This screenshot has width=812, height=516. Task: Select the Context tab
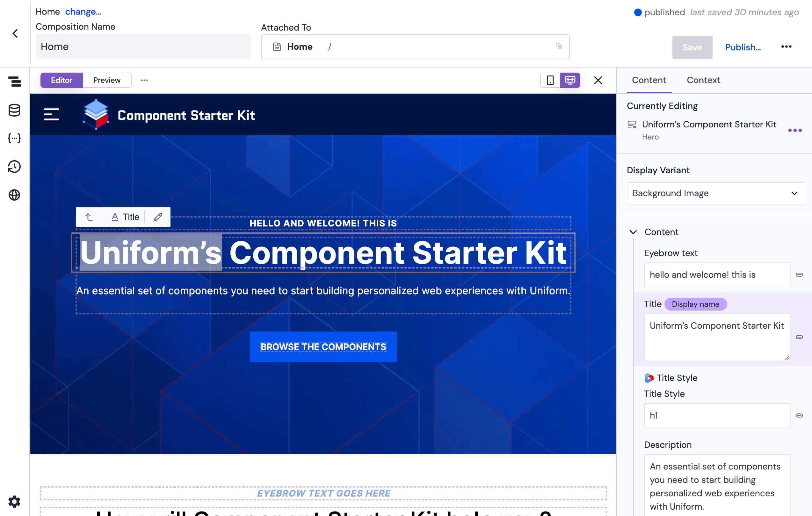pyautogui.click(x=703, y=80)
